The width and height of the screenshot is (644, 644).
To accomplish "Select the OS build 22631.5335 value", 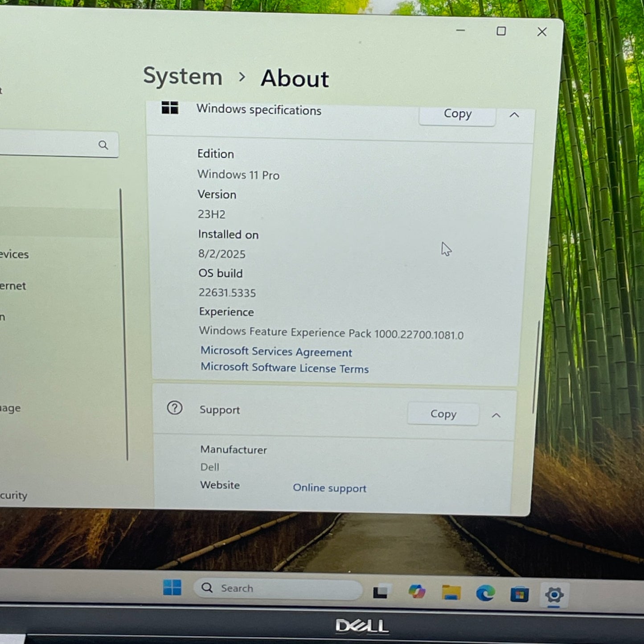I will click(x=227, y=293).
